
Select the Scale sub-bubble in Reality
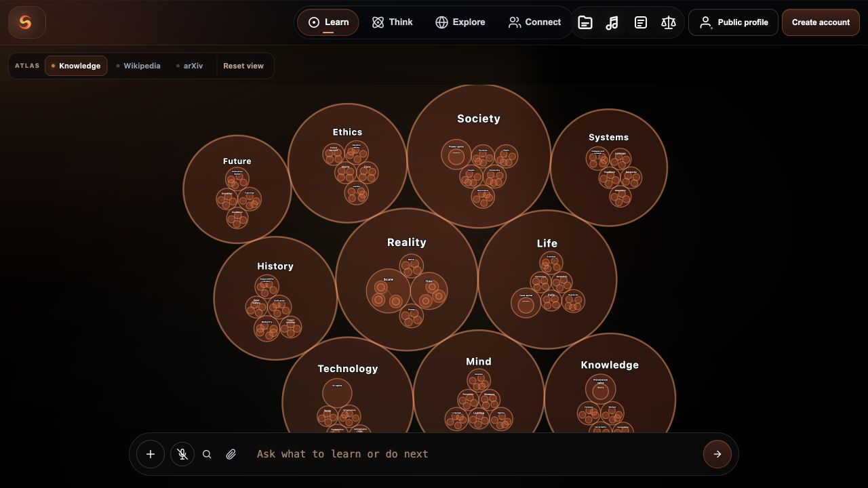coord(389,291)
